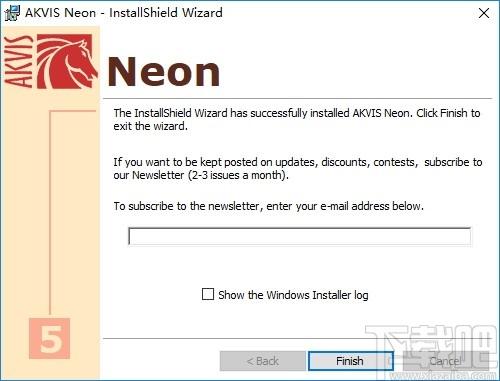Click the newsletter subscription description text
The width and height of the screenshot is (500, 381).
pos(298,168)
